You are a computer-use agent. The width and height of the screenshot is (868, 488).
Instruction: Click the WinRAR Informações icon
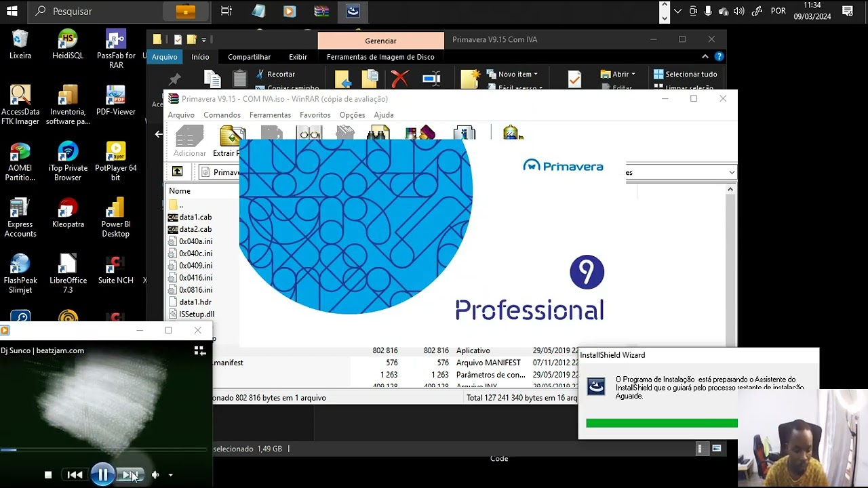coord(465,133)
